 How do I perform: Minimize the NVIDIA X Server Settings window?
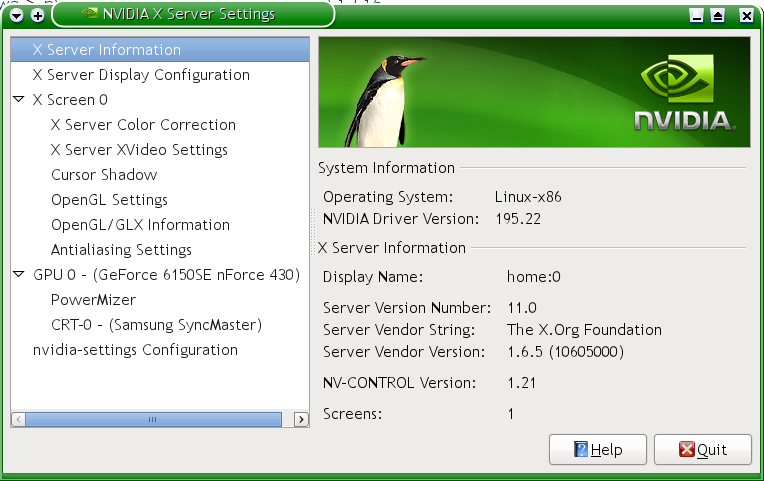[697, 16]
